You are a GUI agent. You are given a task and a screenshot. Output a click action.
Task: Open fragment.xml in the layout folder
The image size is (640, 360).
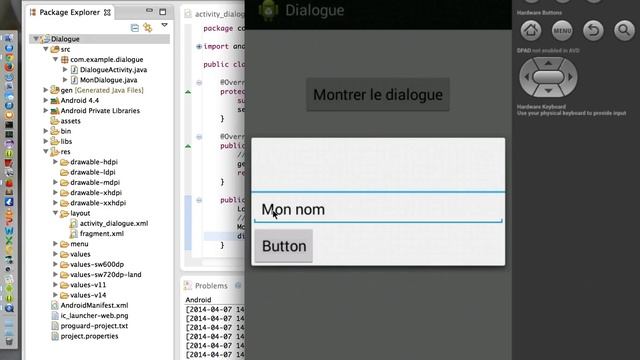(x=97, y=233)
